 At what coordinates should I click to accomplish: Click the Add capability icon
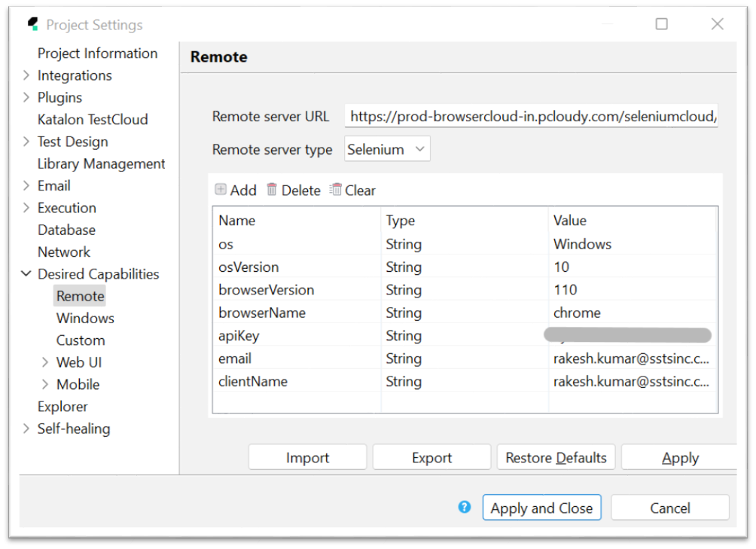tap(221, 190)
